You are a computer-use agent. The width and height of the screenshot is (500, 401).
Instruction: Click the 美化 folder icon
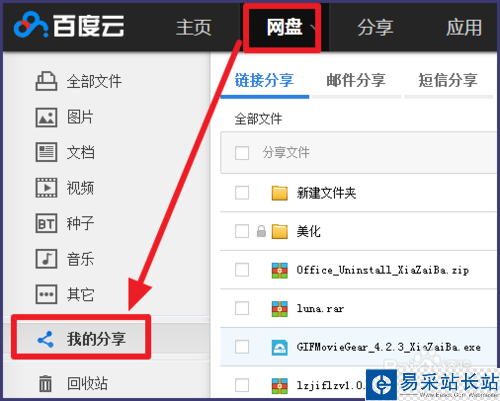coord(280,231)
